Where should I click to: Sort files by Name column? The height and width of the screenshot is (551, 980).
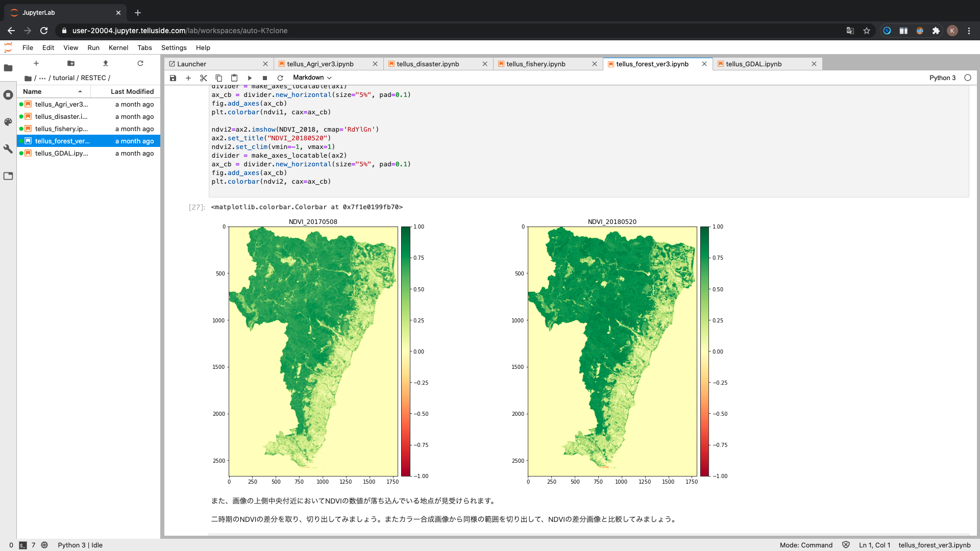tap(54, 91)
